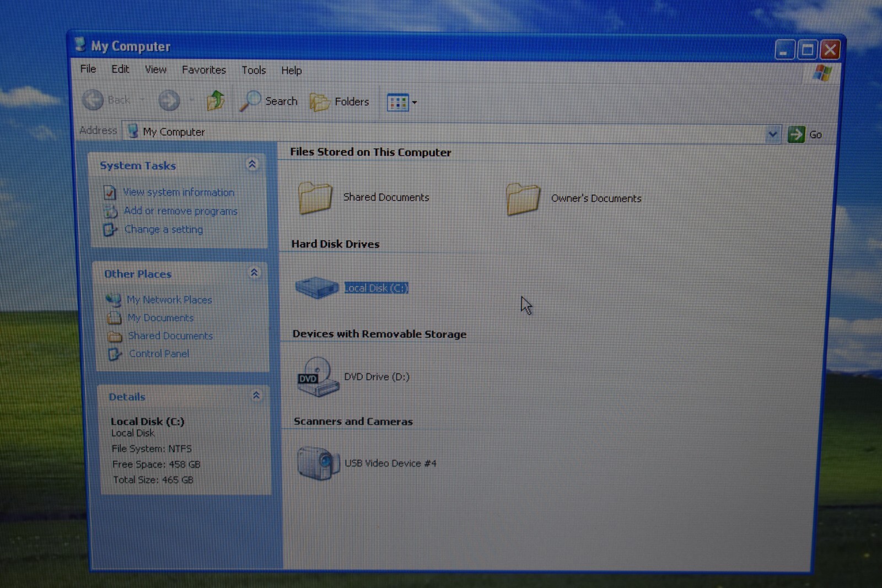Viewport: 882px width, 588px height.
Task: Click the My Documents sidebar icon
Action: [114, 318]
